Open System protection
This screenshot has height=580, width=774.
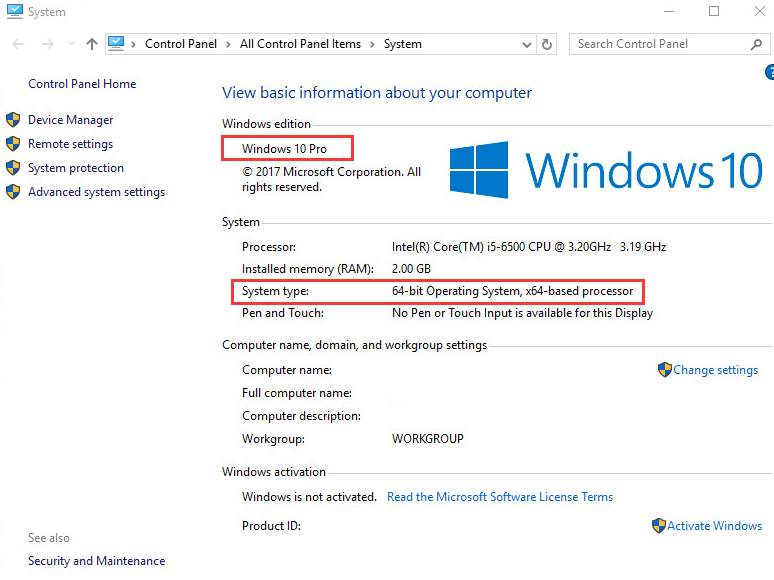click(76, 168)
